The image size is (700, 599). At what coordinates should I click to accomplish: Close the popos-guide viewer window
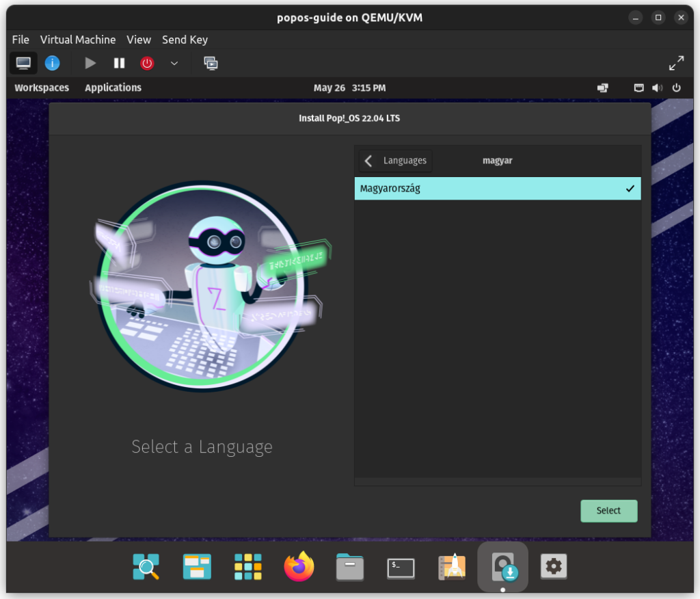pyautogui.click(x=681, y=18)
